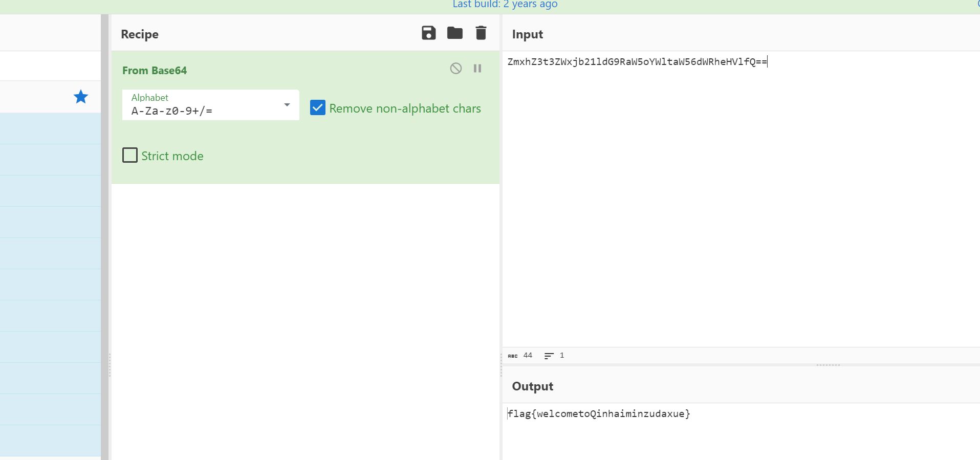Click the gutter between Recipe and Input

point(501,364)
